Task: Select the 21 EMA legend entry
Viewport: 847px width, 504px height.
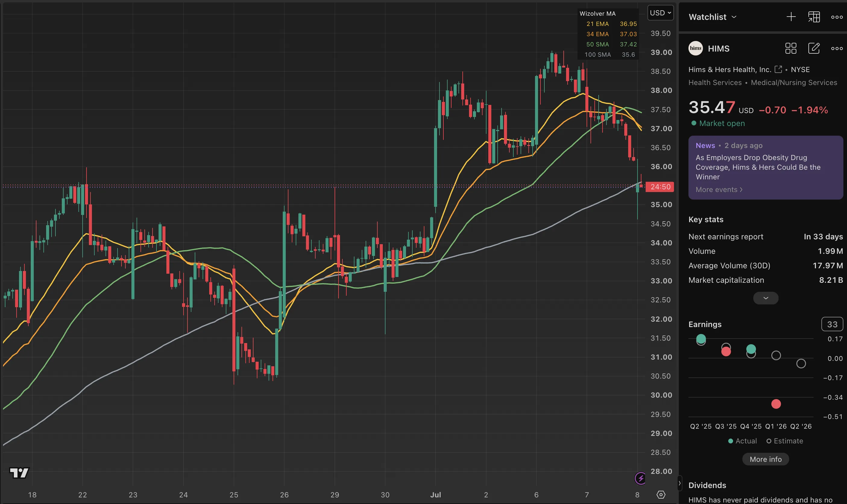Action: point(611,24)
